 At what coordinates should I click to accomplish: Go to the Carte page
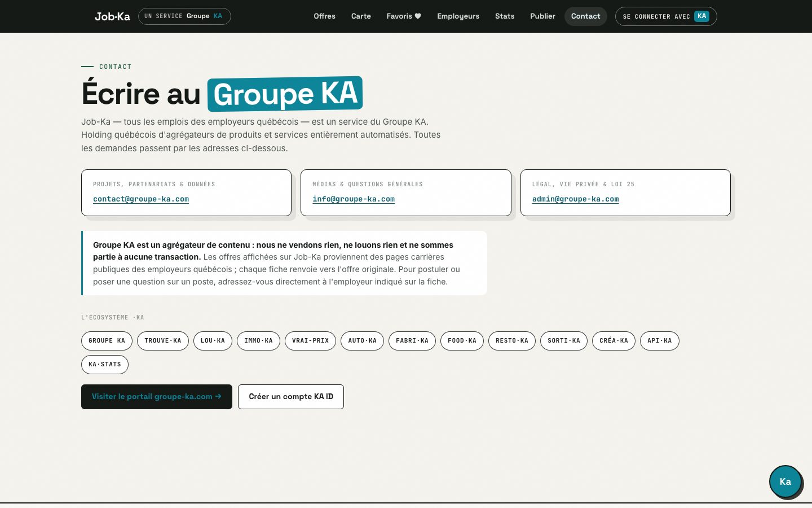coord(361,16)
